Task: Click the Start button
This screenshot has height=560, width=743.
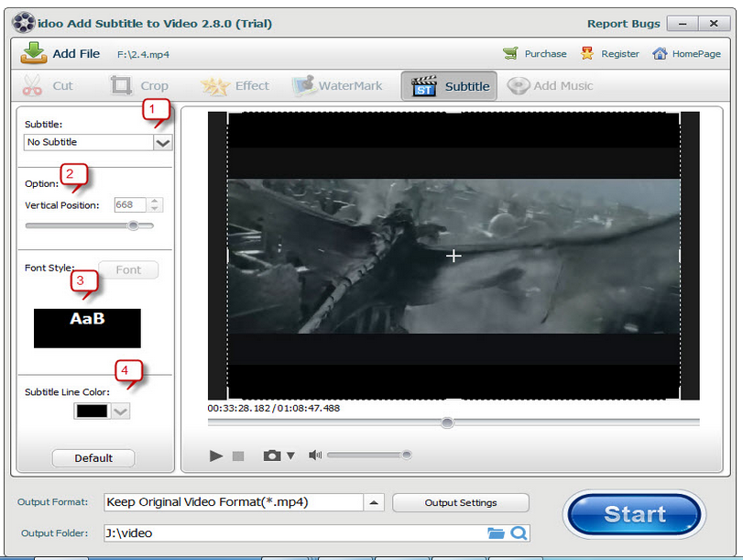Action: click(635, 514)
